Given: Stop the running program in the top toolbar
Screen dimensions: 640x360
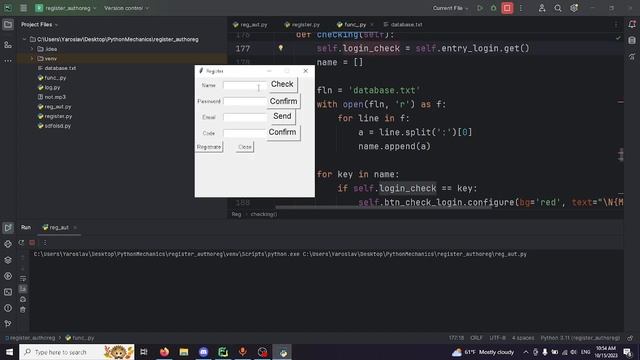Looking at the screenshot, I should 507,8.
